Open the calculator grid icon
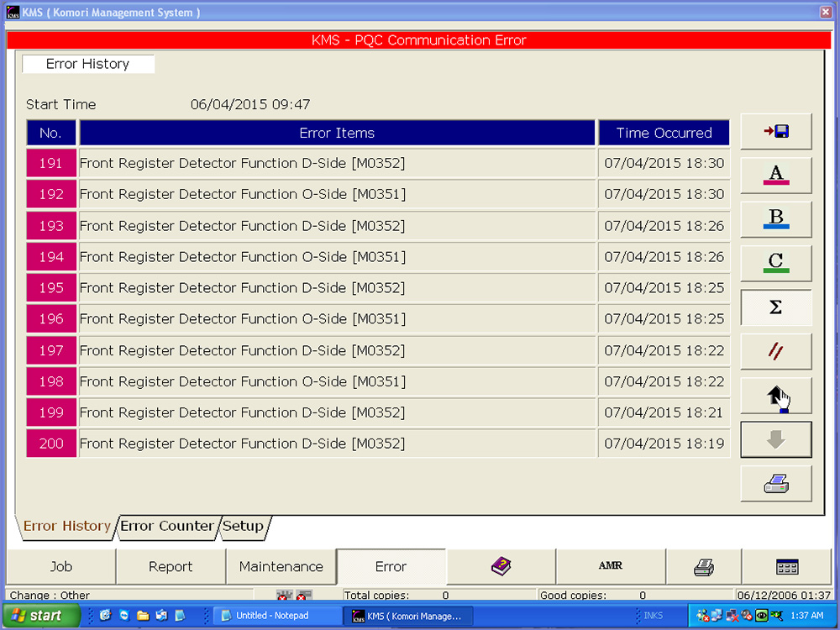This screenshot has height=630, width=840. (x=787, y=566)
